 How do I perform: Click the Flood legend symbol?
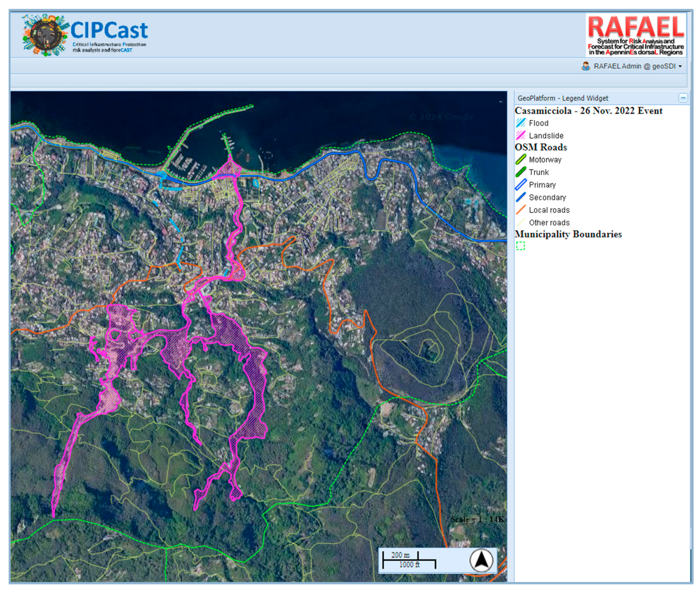tap(520, 123)
